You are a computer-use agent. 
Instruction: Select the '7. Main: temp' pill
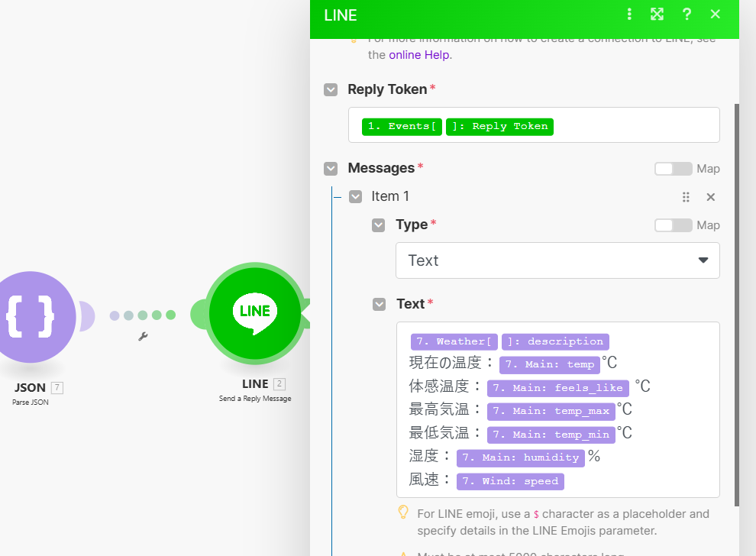click(550, 364)
